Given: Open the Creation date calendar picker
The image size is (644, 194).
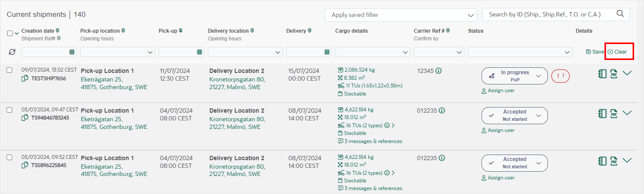Looking at the screenshot, I should click(72, 52).
